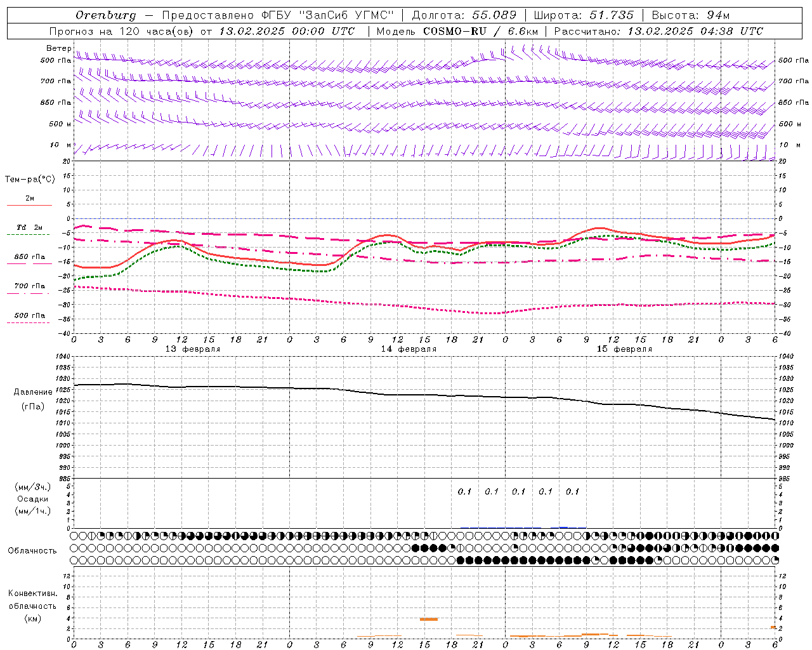
Task: Click the "Orenburg" station name in header
Action: 105,15
